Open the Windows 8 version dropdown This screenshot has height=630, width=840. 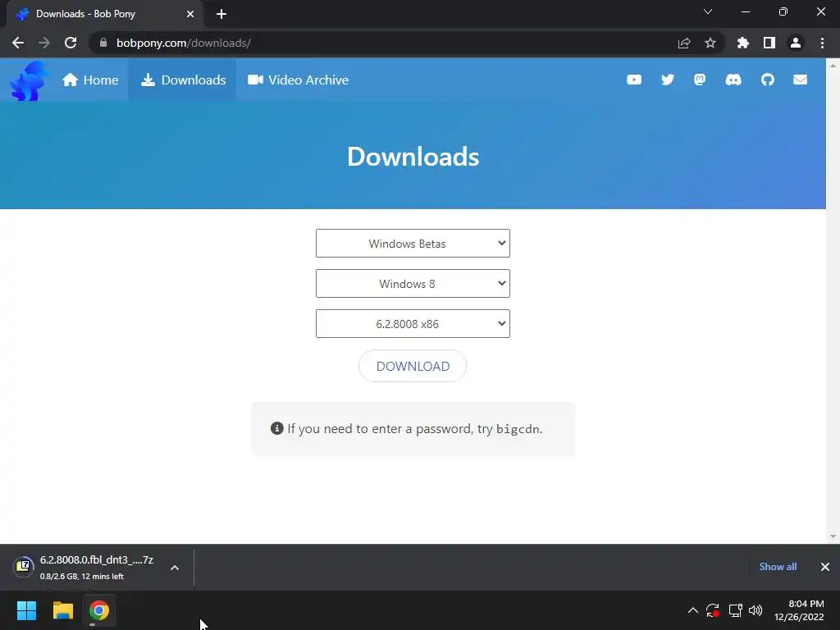pos(413,283)
